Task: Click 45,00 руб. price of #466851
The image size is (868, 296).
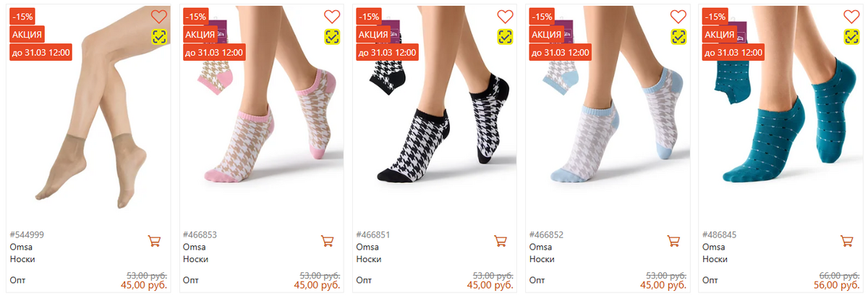Action: (x=490, y=285)
